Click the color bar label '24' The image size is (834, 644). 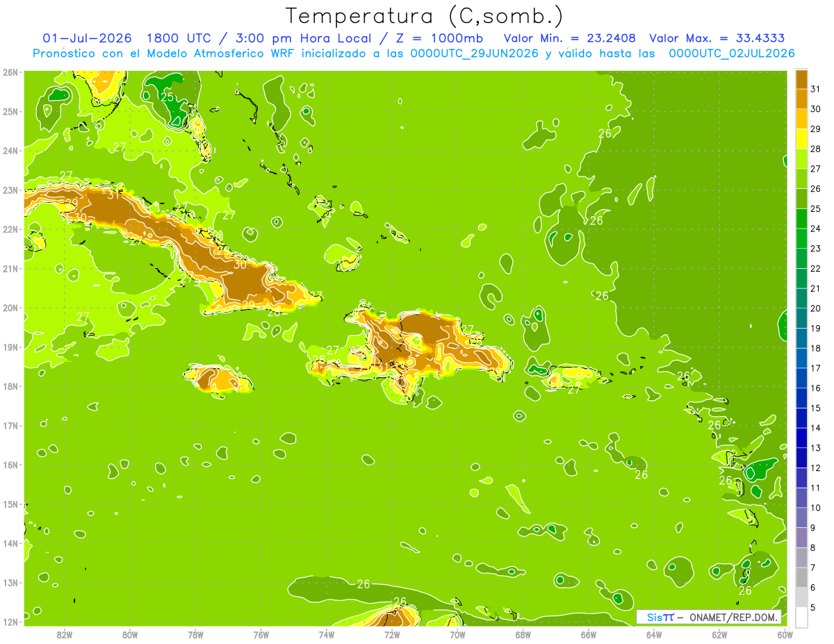point(815,229)
